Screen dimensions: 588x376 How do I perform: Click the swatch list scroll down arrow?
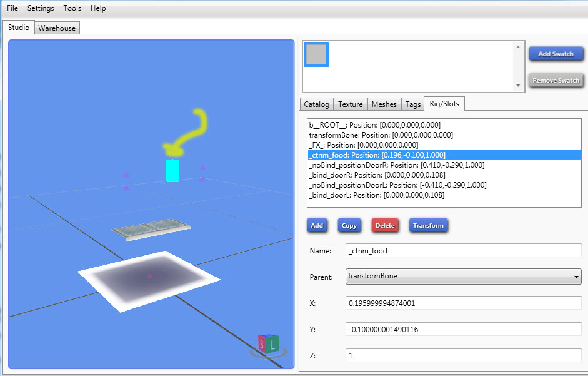(518, 86)
